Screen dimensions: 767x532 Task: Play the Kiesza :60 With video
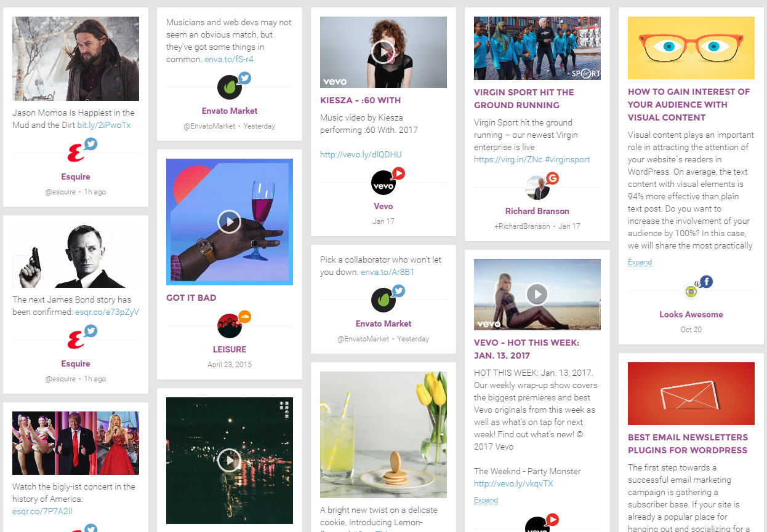(x=383, y=52)
